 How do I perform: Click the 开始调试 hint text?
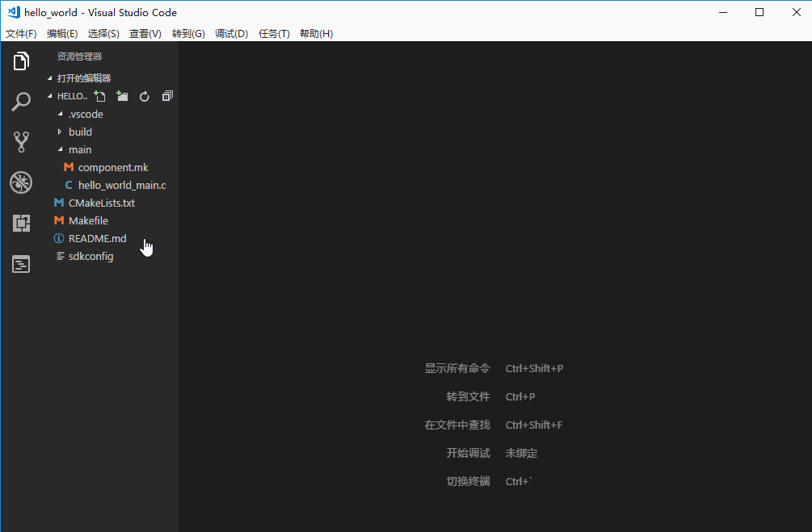point(468,453)
